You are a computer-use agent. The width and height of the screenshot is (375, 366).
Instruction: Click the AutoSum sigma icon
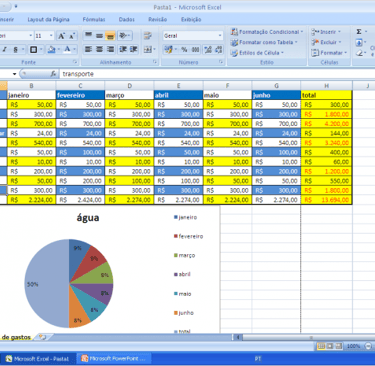(359, 32)
